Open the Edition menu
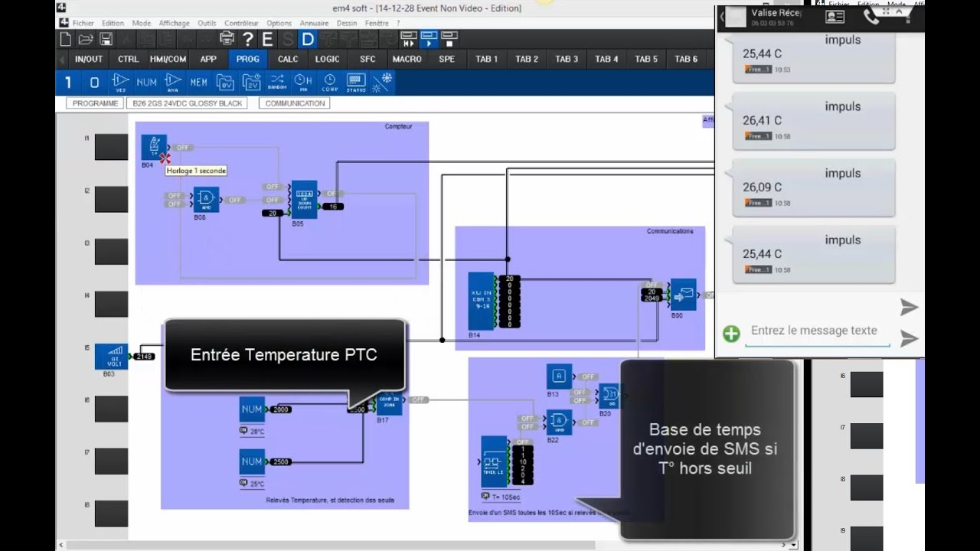Image resolution: width=980 pixels, height=551 pixels. coord(113,23)
